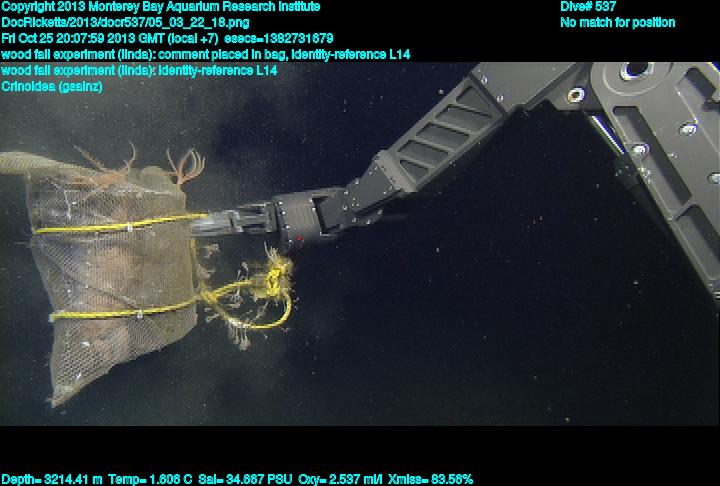This screenshot has height=486, width=720.
Task: Click the 'Temp= 1.606 C' reading
Action: [x=150, y=480]
